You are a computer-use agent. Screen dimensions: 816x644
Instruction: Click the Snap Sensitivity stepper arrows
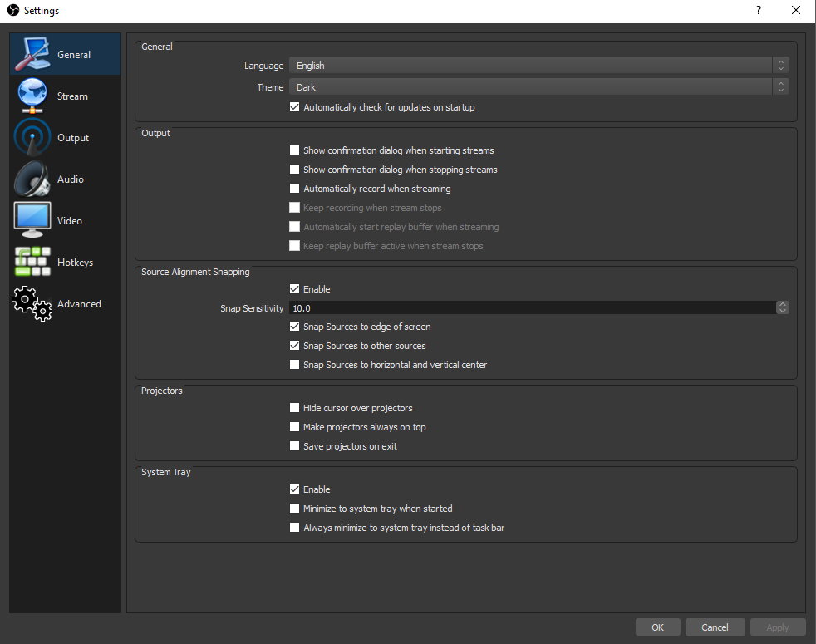782,307
